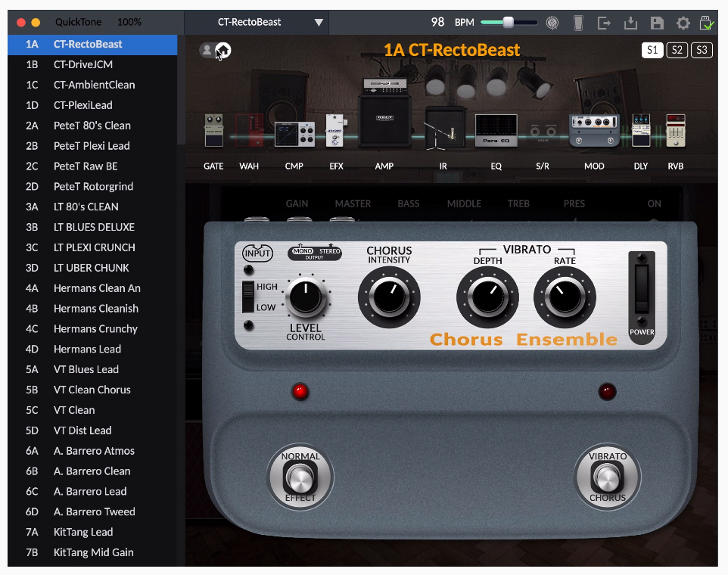Open the MOD chorus pedal block
The width and height of the screenshot is (728, 575).
[594, 130]
